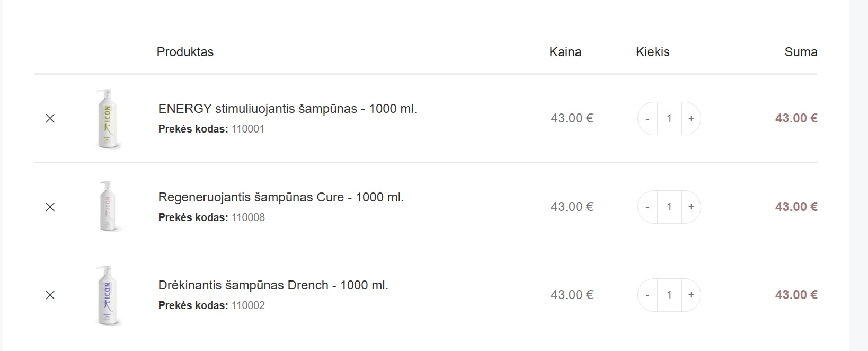Click quantity field for Cure shampoo

[669, 207]
